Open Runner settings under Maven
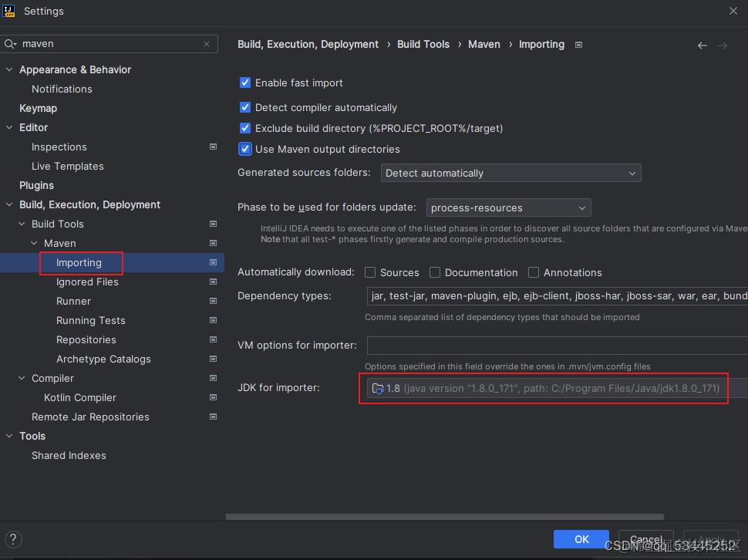Image resolution: width=748 pixels, height=560 pixels. (73, 302)
